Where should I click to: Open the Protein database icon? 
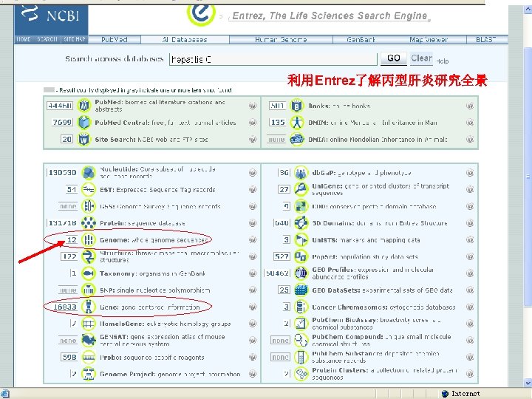click(x=89, y=223)
